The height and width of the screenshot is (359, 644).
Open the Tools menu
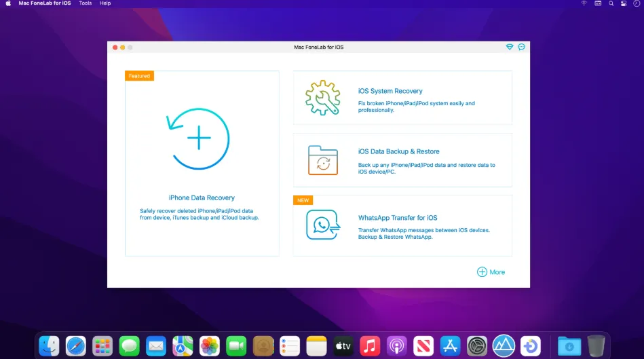(x=86, y=3)
